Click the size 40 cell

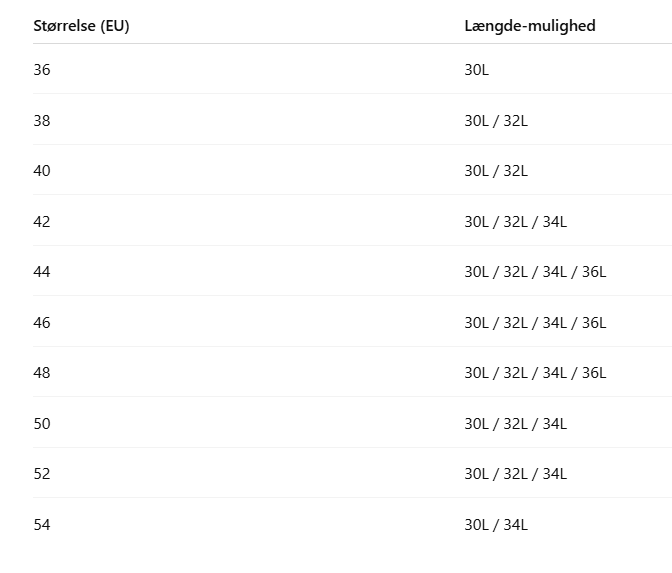41,171
